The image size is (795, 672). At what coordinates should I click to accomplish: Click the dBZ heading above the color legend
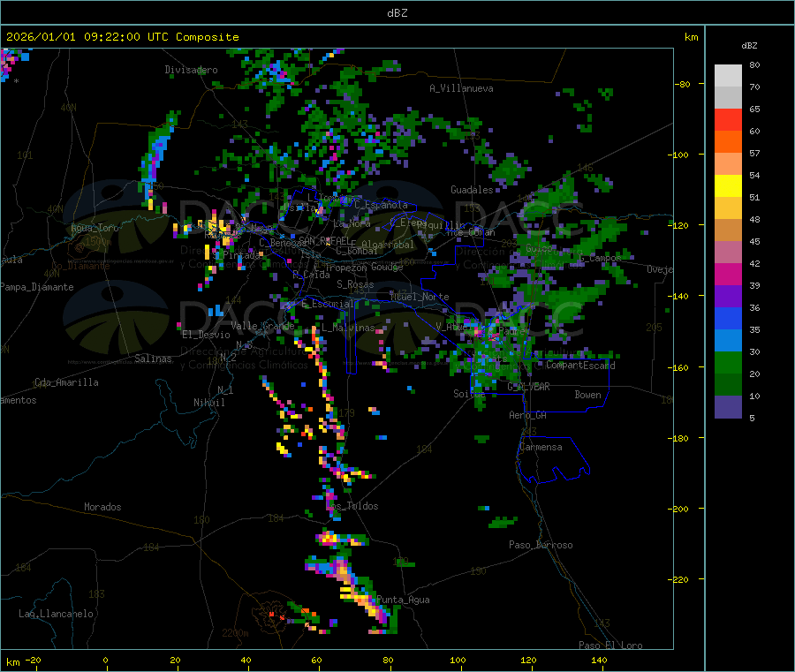749,46
